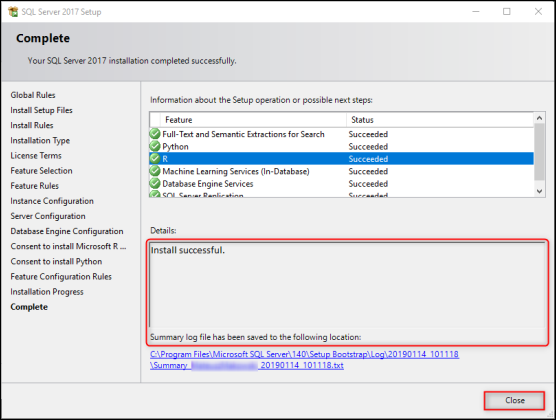Minimize the SQL Server 2017 Setup window
This screenshot has width=556, height=420.
coord(476,12)
